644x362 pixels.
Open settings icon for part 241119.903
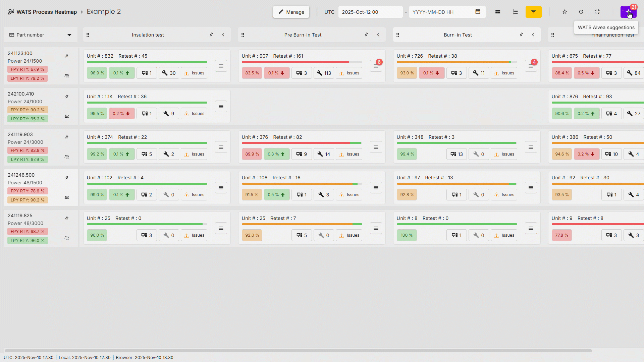tap(67, 157)
